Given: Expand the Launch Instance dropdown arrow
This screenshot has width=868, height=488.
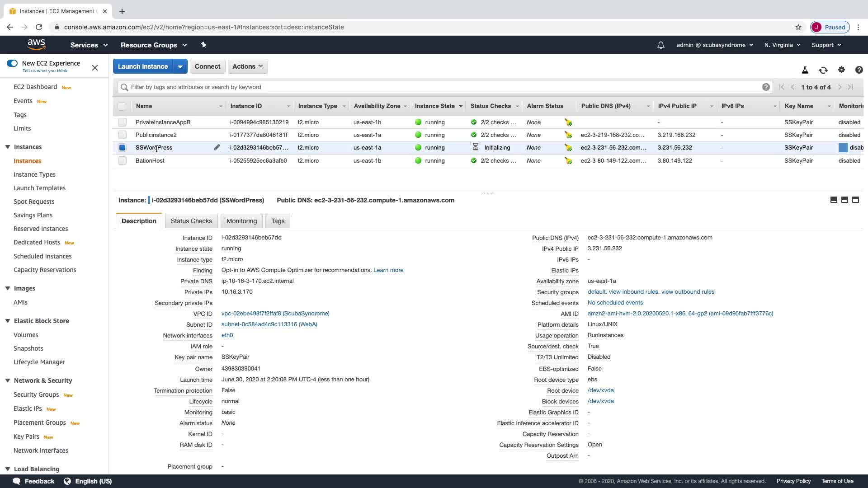Looking at the screenshot, I should click(180, 66).
